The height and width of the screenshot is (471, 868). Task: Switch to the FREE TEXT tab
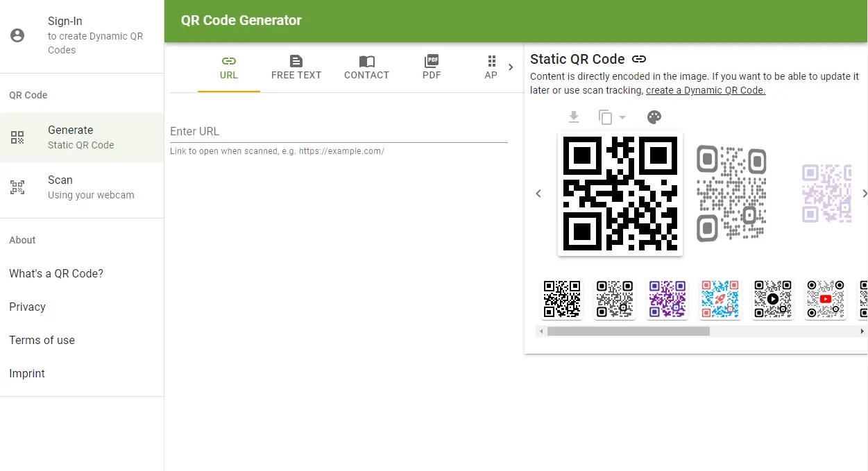point(296,68)
